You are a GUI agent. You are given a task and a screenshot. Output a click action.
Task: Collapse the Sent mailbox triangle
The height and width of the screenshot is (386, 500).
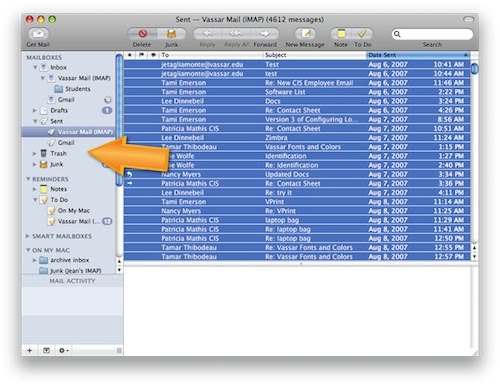35,121
